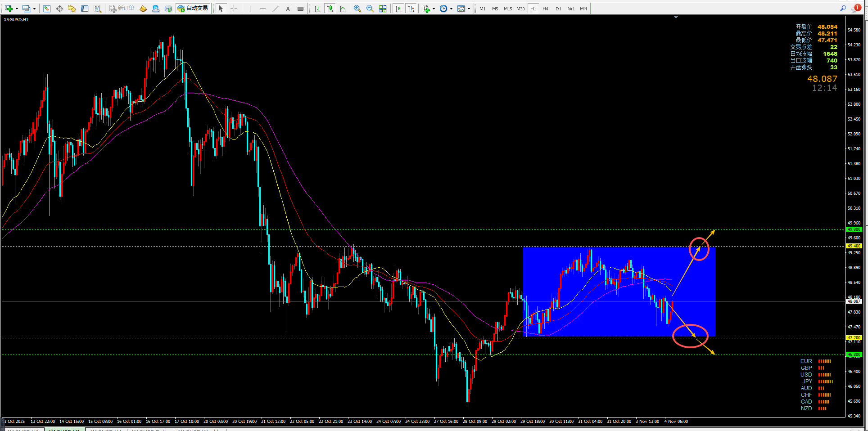The height and width of the screenshot is (431, 868).
Task: Open the search magnifier icon
Action: 843,8
